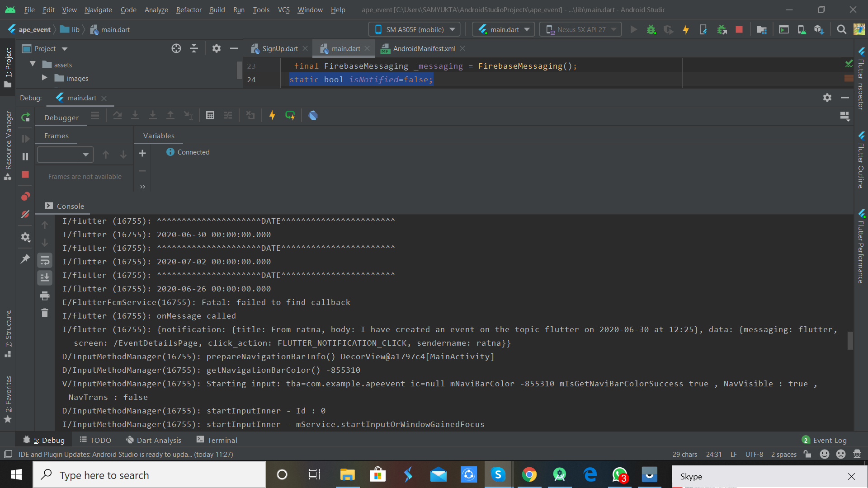Open the main.dart run configuration dropdown

(503, 30)
